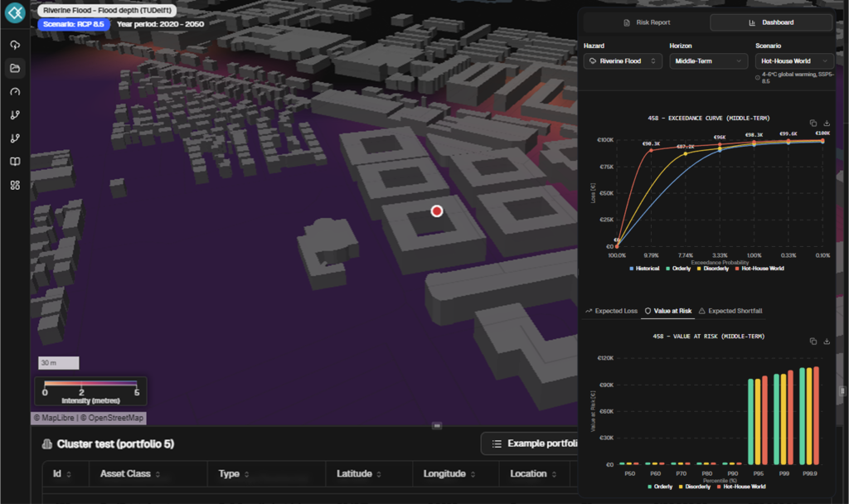Click the red asset marker on map
The height and width of the screenshot is (504, 849).
(437, 211)
